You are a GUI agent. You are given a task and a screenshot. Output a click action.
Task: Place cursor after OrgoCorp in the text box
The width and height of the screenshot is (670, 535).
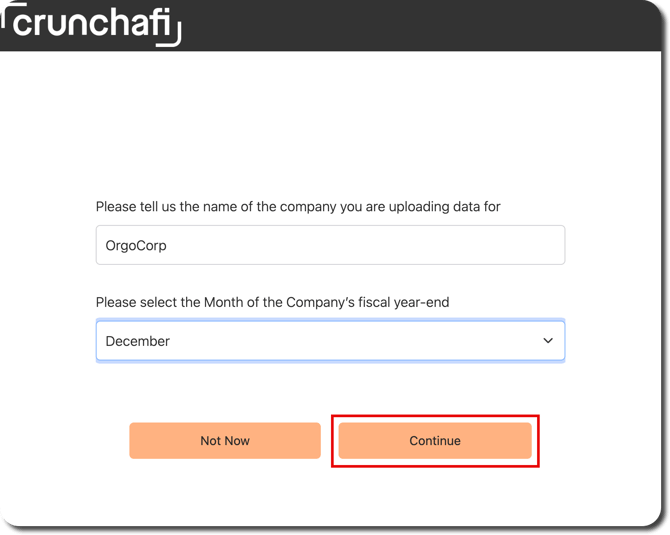pos(168,246)
